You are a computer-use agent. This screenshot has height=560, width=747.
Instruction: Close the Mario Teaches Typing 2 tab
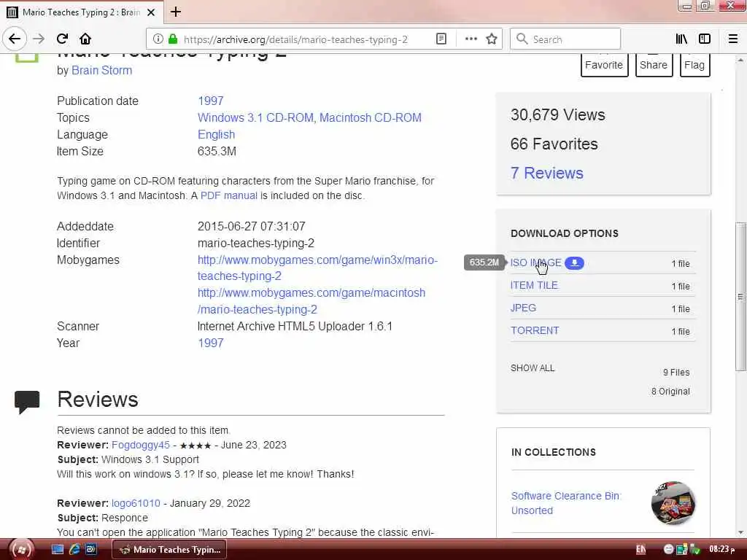pyautogui.click(x=151, y=12)
